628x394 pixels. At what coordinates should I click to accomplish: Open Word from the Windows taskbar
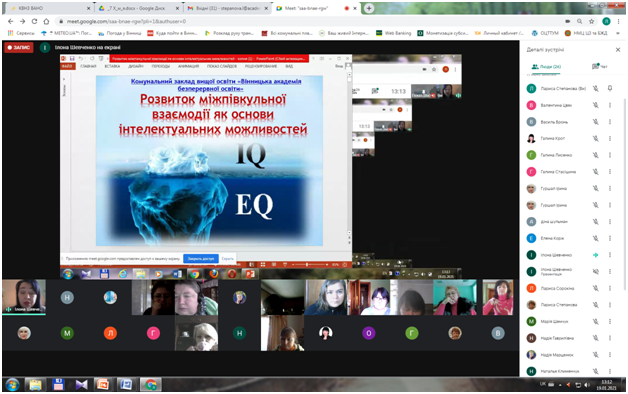click(x=126, y=385)
